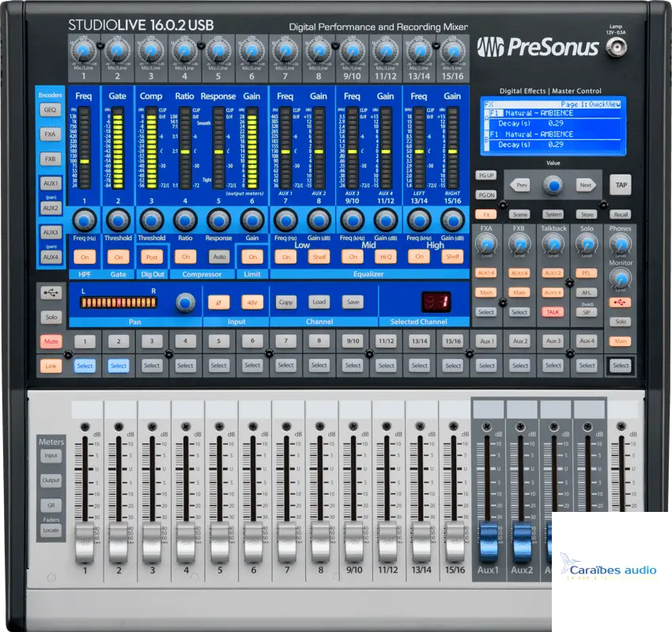Click the channel 15/16 fader cap
The width and height of the screenshot is (672, 632).
[455, 543]
